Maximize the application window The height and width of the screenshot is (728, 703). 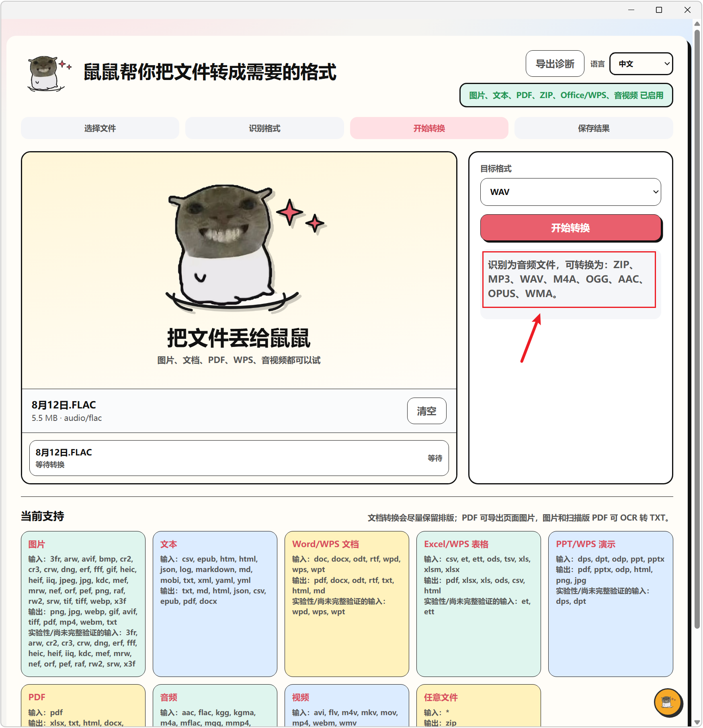(x=659, y=10)
